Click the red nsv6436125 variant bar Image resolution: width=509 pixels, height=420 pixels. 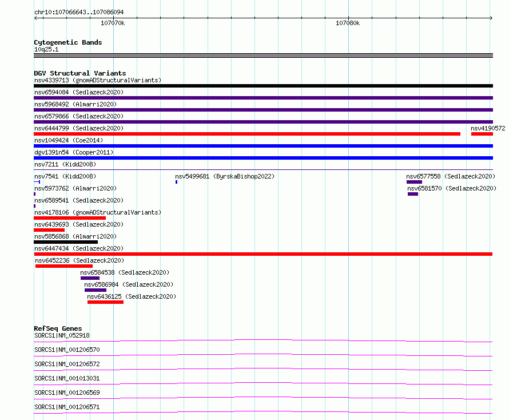pyautogui.click(x=105, y=303)
